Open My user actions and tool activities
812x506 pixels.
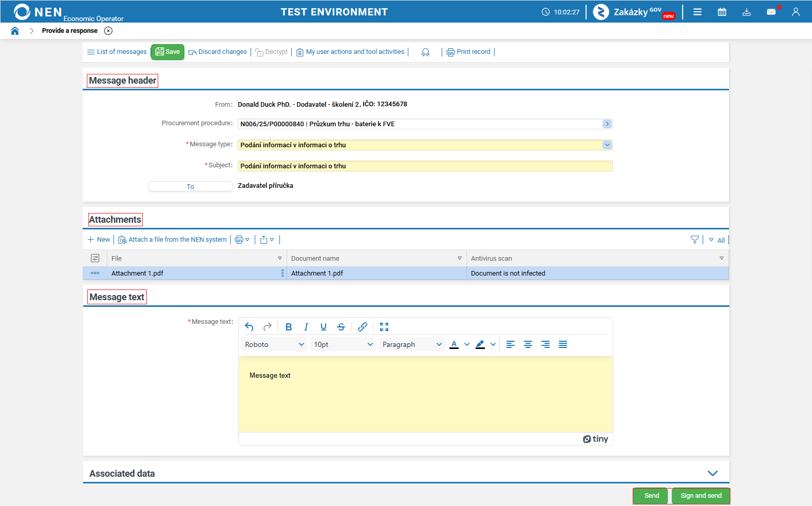tap(351, 52)
